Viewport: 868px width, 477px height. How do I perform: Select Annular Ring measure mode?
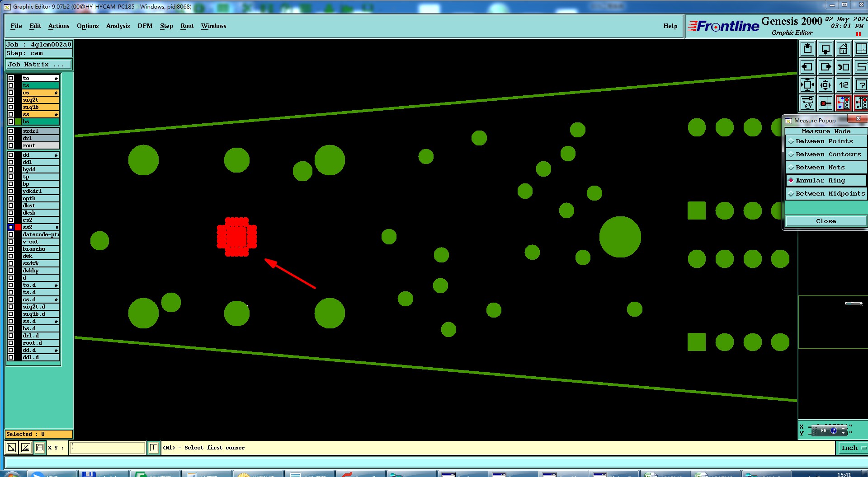point(826,181)
